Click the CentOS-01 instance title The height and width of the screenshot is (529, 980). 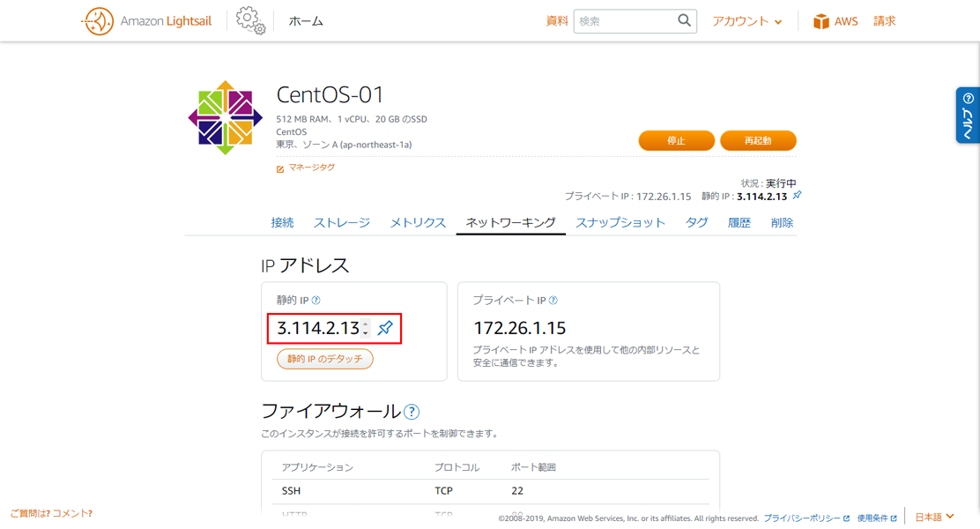(x=330, y=94)
